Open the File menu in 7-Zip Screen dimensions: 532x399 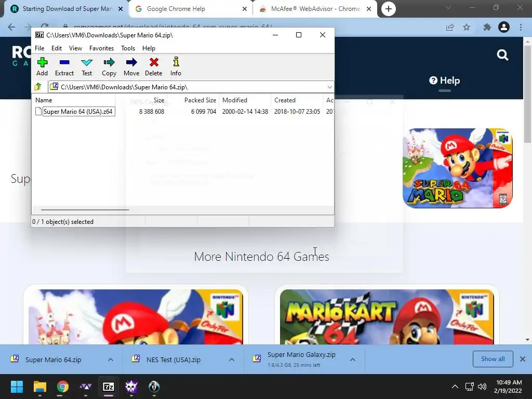(x=39, y=48)
